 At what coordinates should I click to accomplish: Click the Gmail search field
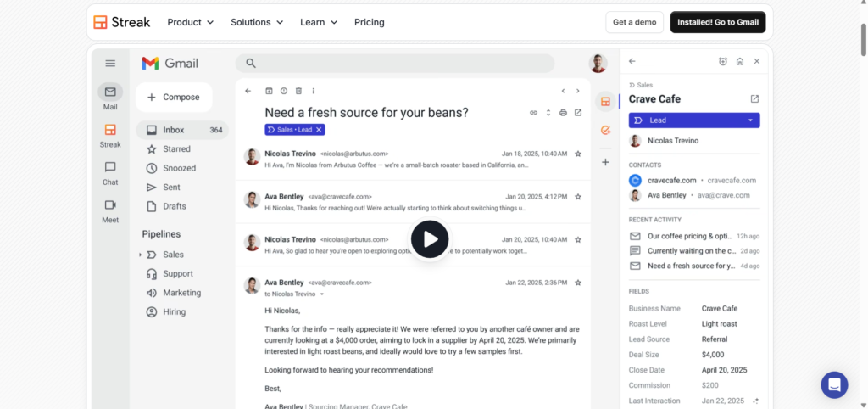tap(395, 63)
